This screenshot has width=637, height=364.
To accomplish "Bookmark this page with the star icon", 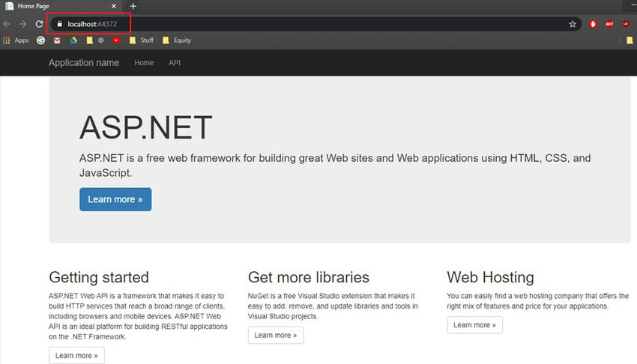I will click(573, 24).
